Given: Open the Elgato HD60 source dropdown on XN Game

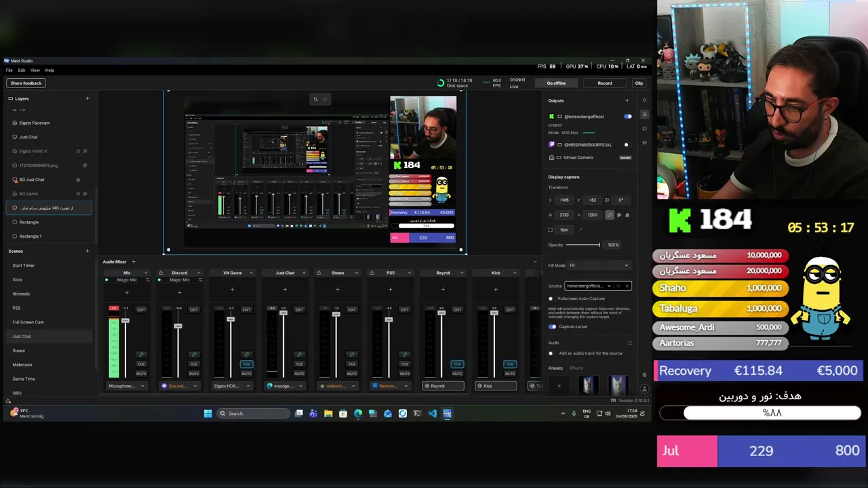Looking at the screenshot, I should tap(232, 386).
